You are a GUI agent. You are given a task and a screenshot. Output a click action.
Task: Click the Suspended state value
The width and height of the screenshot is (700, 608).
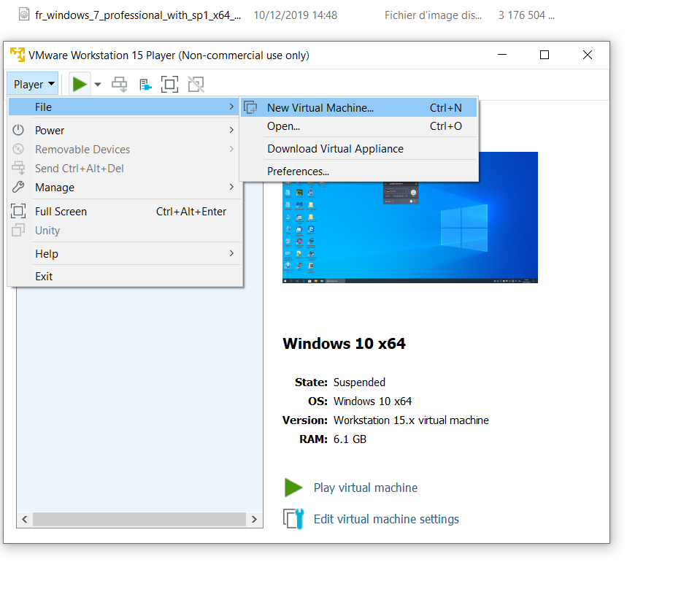coord(359,382)
